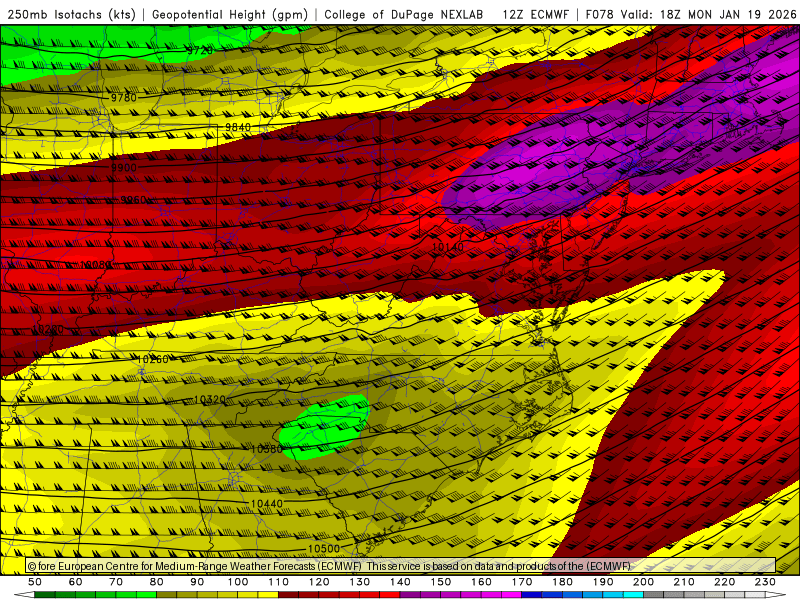Click the ECMWF copyright notice banner
This screenshot has width=800, height=600.
click(401, 566)
